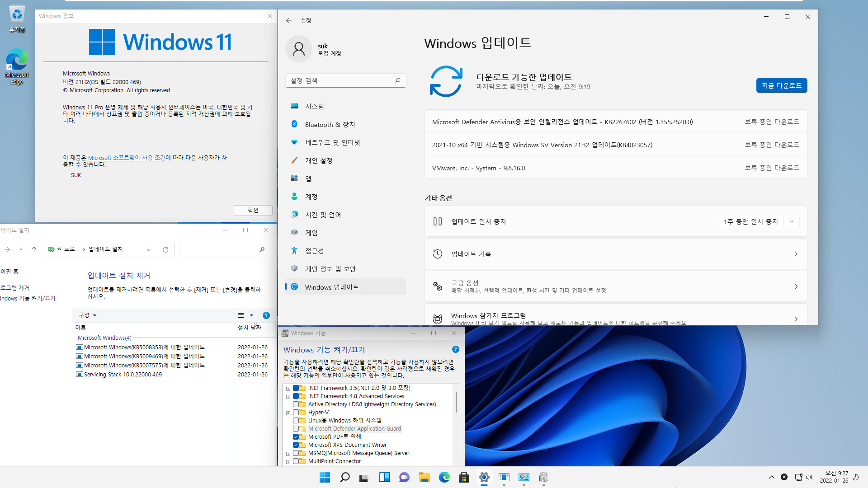
Task: Enable MSMQ Server checkbox
Action: coord(296,453)
